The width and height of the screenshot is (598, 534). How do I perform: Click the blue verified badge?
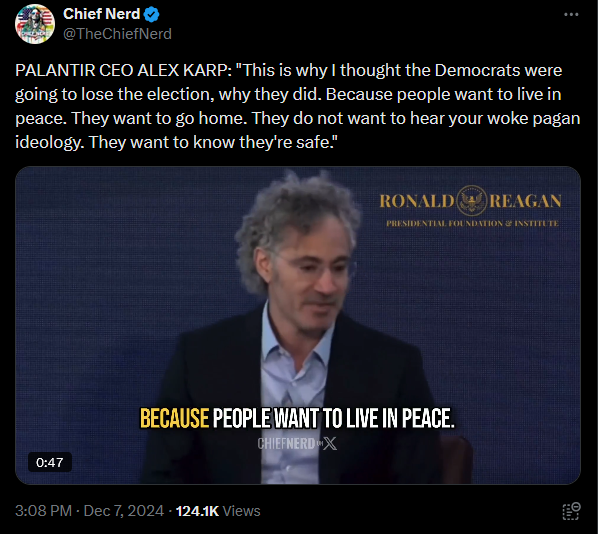(x=151, y=14)
